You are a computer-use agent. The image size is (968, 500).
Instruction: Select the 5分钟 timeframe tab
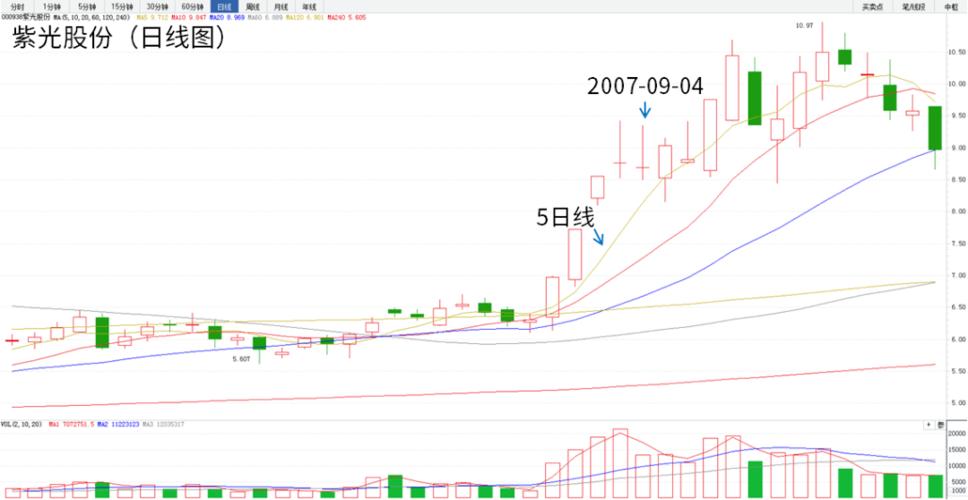pos(87,6)
